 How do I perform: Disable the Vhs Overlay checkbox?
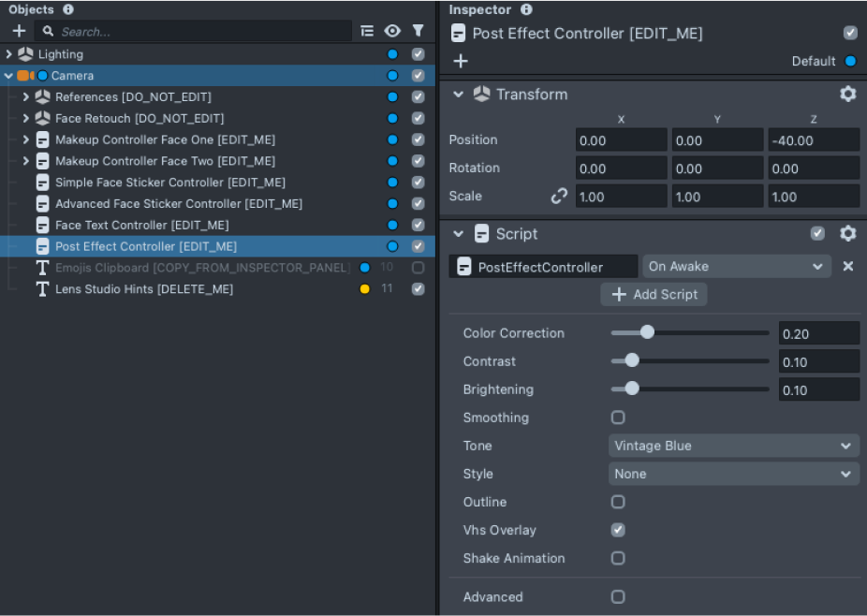point(618,530)
